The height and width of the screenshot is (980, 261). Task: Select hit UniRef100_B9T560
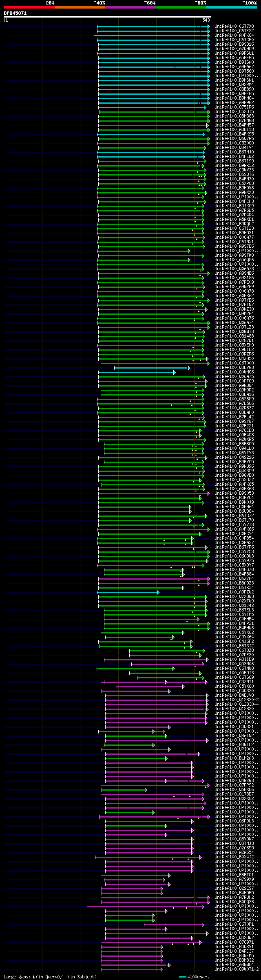coord(234,71)
